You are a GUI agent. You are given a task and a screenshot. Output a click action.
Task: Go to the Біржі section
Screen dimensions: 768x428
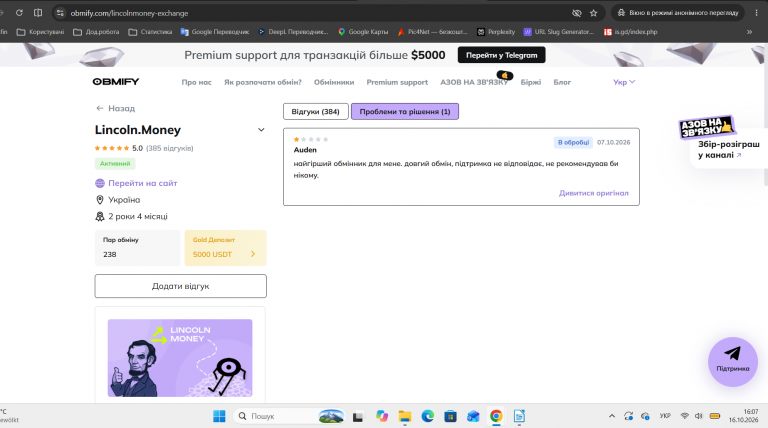pyautogui.click(x=530, y=82)
